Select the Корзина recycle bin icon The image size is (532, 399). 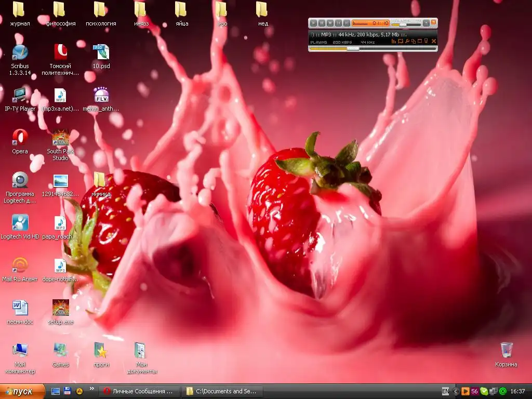tap(506, 351)
